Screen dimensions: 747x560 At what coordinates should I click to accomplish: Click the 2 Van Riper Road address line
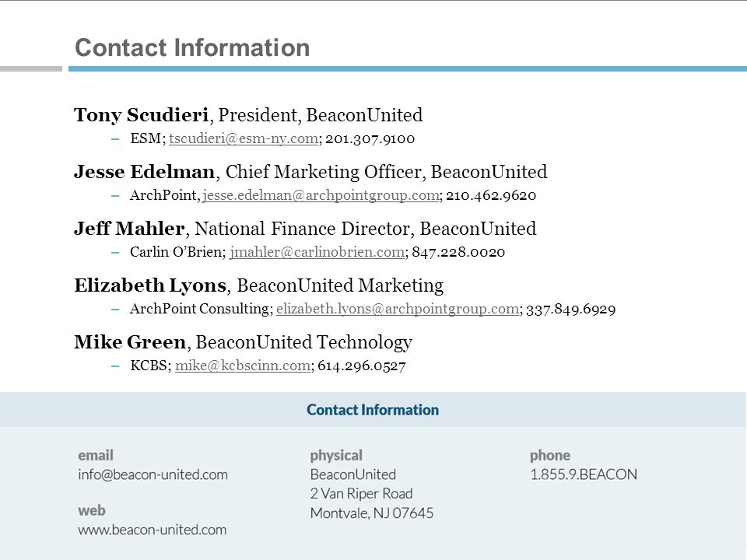pyautogui.click(x=362, y=493)
